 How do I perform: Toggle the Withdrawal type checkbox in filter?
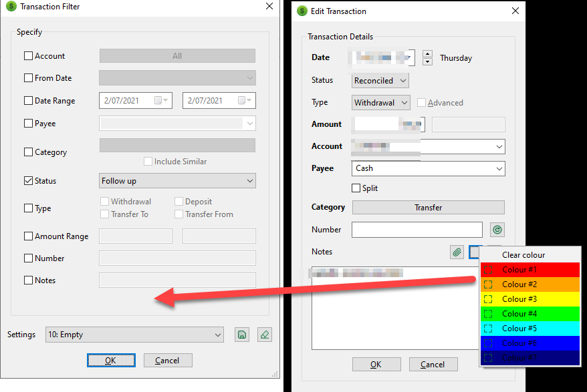[x=104, y=201]
